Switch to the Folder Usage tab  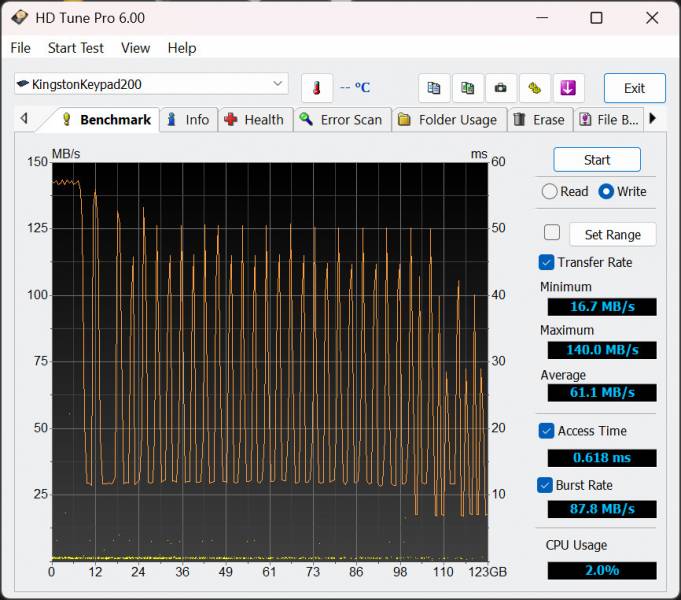[450, 119]
